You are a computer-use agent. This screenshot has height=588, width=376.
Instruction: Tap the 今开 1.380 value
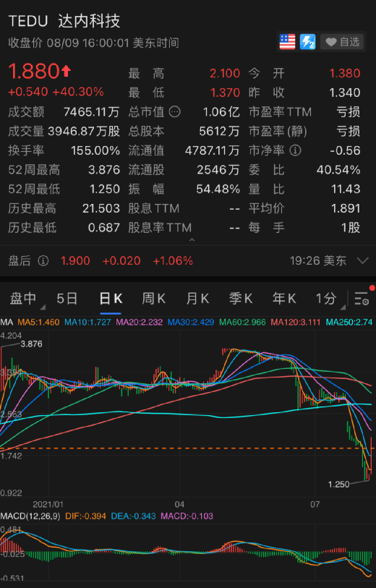[345, 73]
